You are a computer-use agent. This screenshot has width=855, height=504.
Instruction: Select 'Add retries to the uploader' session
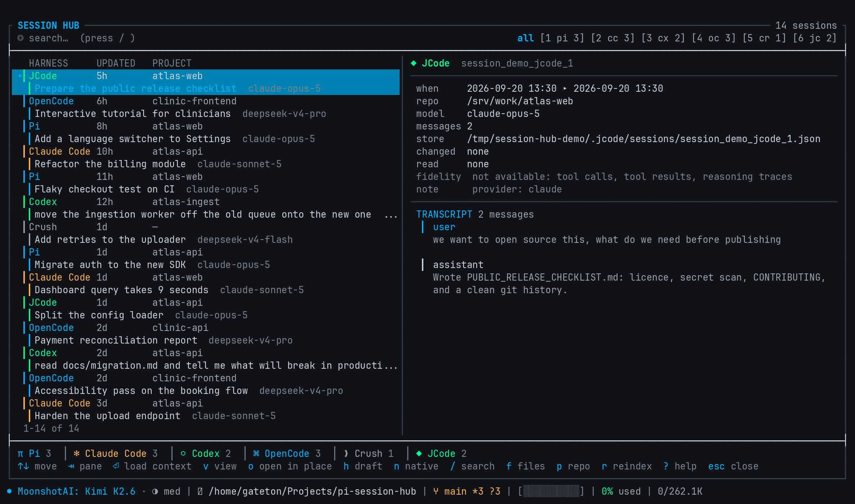tap(206, 233)
